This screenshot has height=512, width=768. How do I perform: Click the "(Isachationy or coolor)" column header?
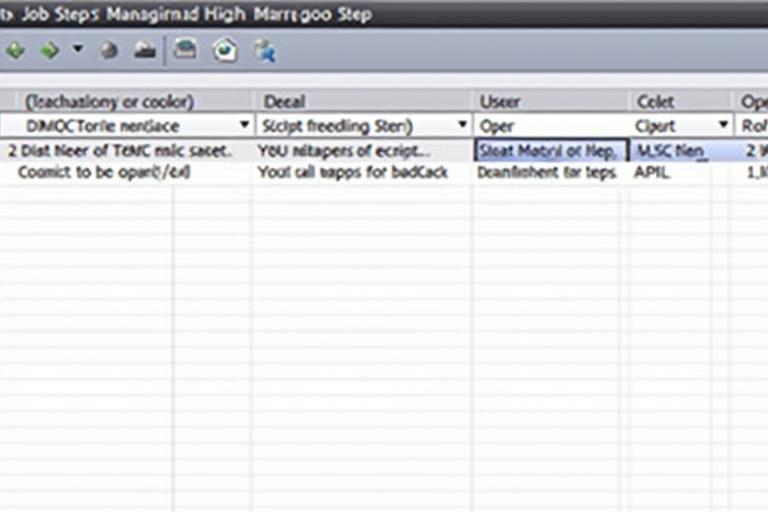click(110, 101)
